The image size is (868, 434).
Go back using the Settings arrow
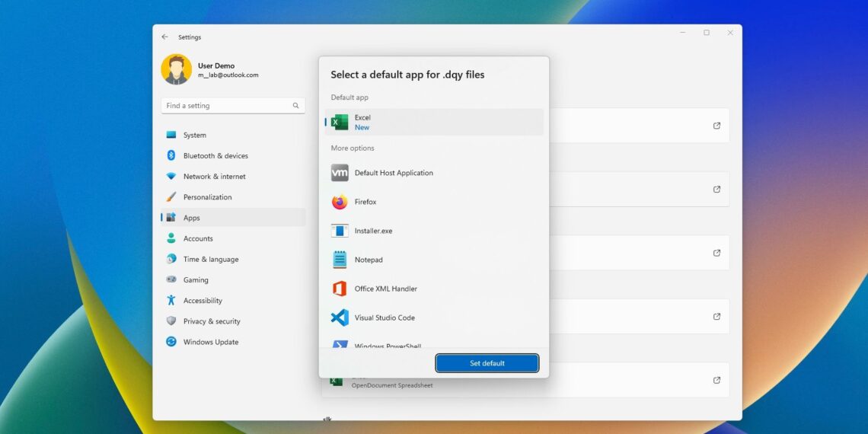pyautogui.click(x=165, y=37)
